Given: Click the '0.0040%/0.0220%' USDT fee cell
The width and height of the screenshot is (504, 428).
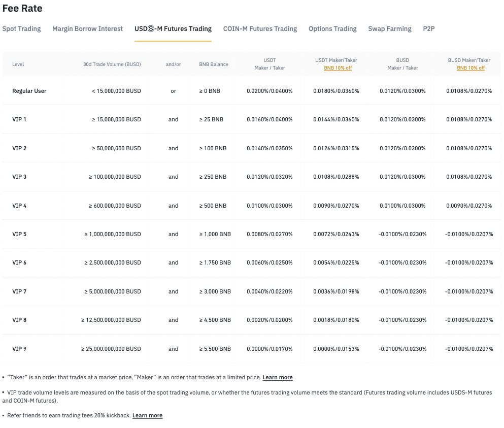Looking at the screenshot, I should [270, 291].
